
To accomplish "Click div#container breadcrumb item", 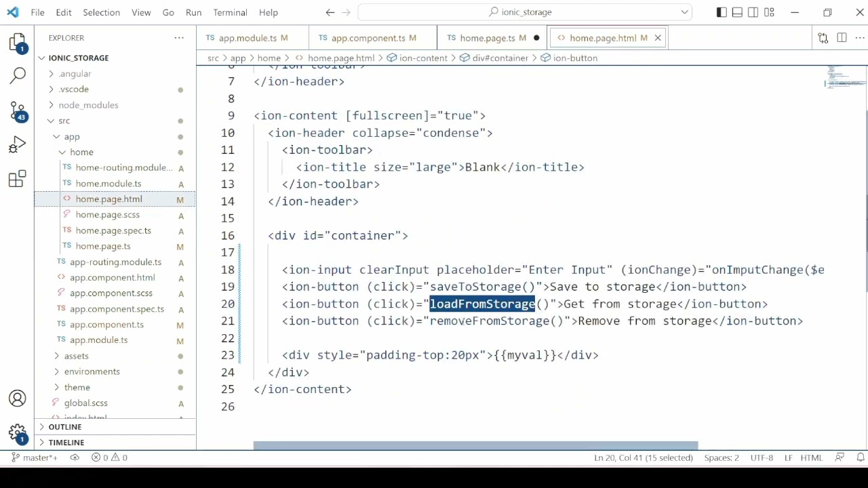I will tap(494, 58).
